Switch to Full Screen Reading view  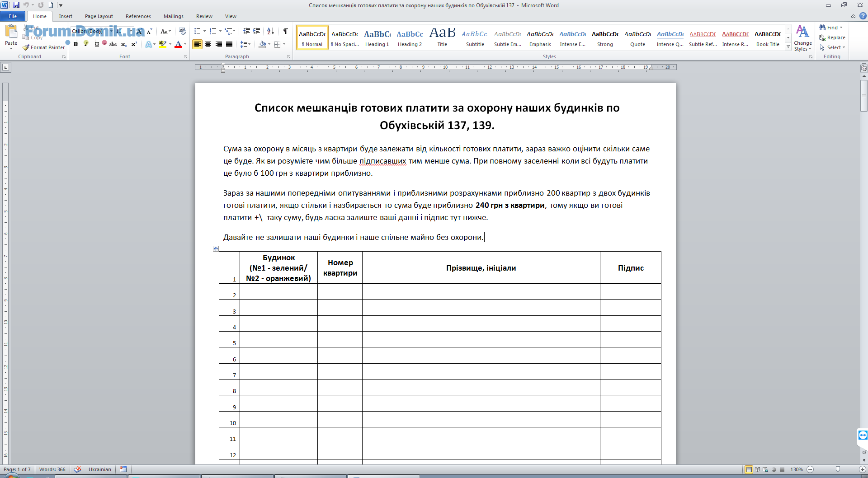coord(757,469)
